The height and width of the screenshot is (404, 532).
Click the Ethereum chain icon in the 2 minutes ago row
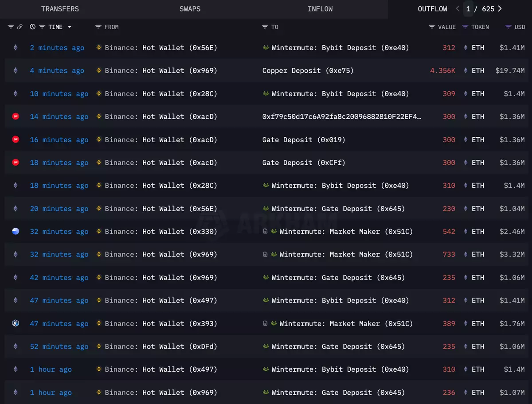[16, 48]
